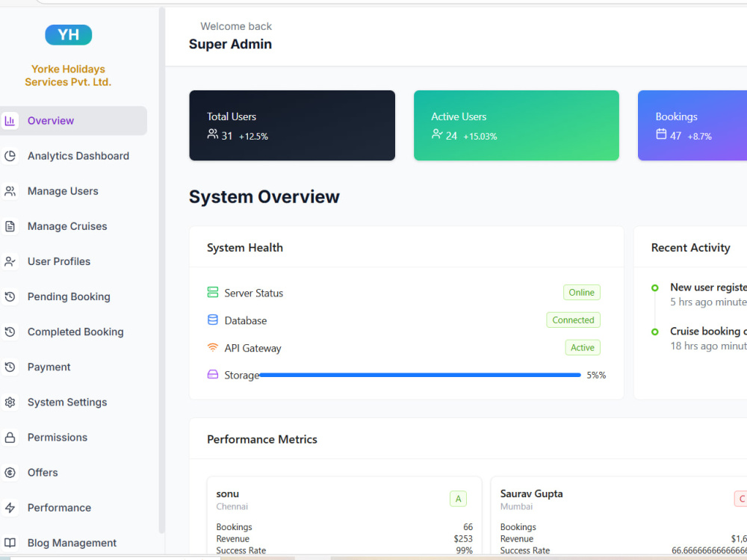
Task: Click the User Profiles person-check icon
Action: (x=10, y=261)
